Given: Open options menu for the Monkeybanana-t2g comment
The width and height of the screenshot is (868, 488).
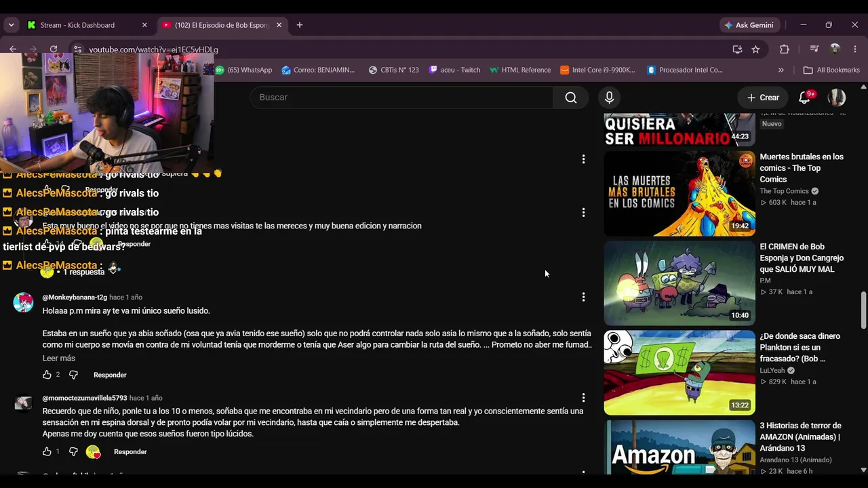Looking at the screenshot, I should click(x=583, y=297).
